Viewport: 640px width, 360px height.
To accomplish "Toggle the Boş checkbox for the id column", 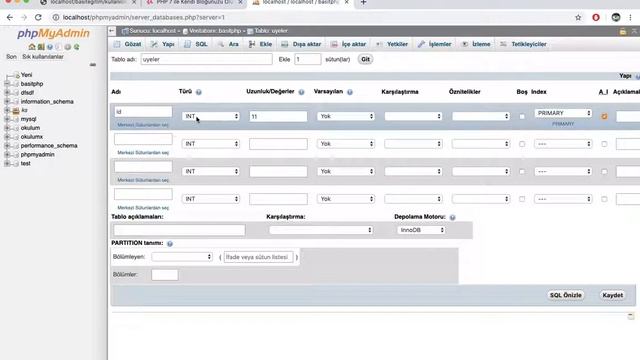I will [522, 117].
